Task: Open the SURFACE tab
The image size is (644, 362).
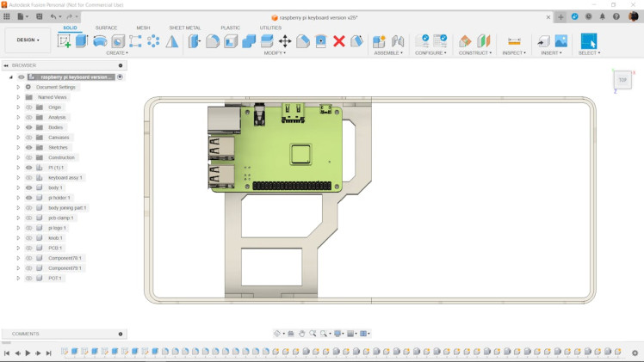Action: click(106, 28)
